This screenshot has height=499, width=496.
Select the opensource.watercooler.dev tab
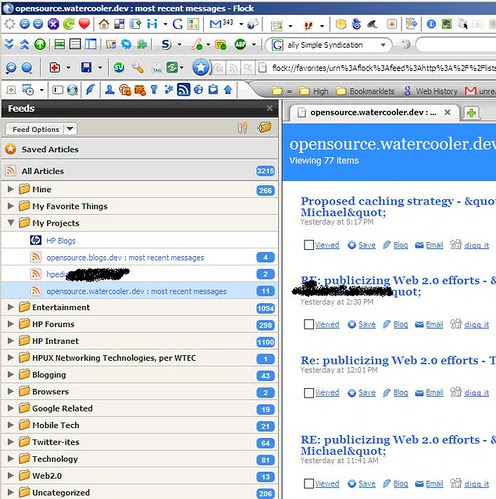pos(372,113)
